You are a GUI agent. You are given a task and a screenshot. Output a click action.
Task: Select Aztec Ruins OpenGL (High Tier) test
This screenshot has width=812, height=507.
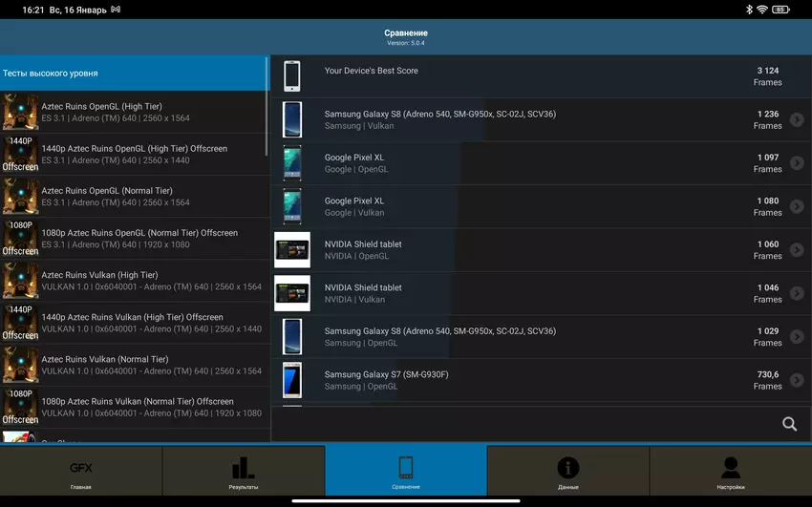pyautogui.click(x=134, y=112)
